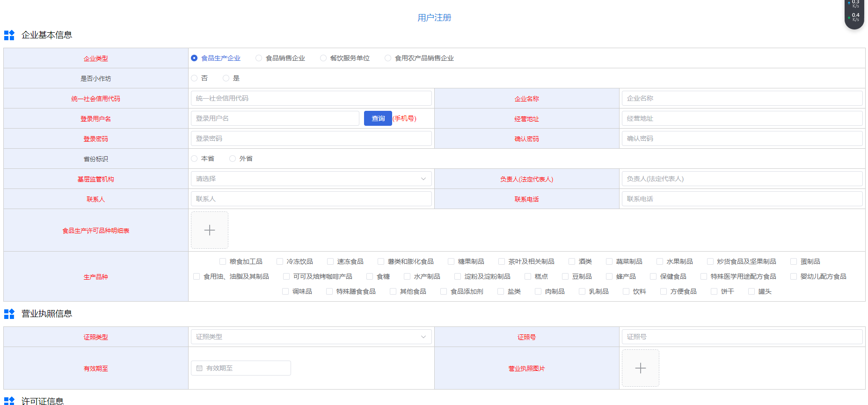Viewport: 868px width, 405px height.
Task: Check the 肉制品 checkbox
Action: click(538, 291)
